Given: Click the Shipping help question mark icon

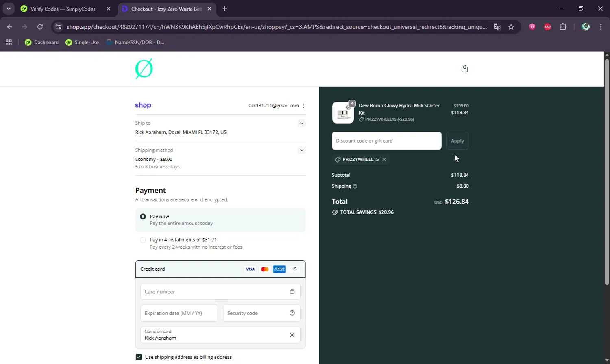Looking at the screenshot, I should tap(355, 186).
